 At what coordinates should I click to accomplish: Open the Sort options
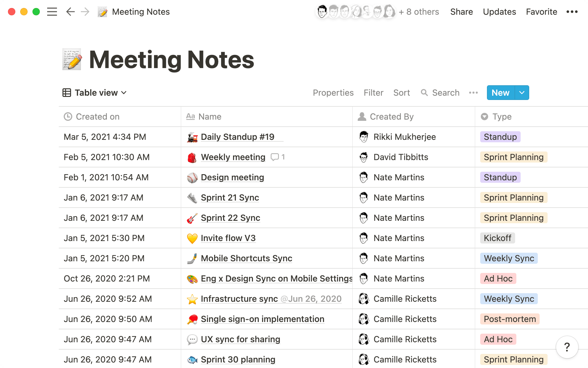coord(401,93)
